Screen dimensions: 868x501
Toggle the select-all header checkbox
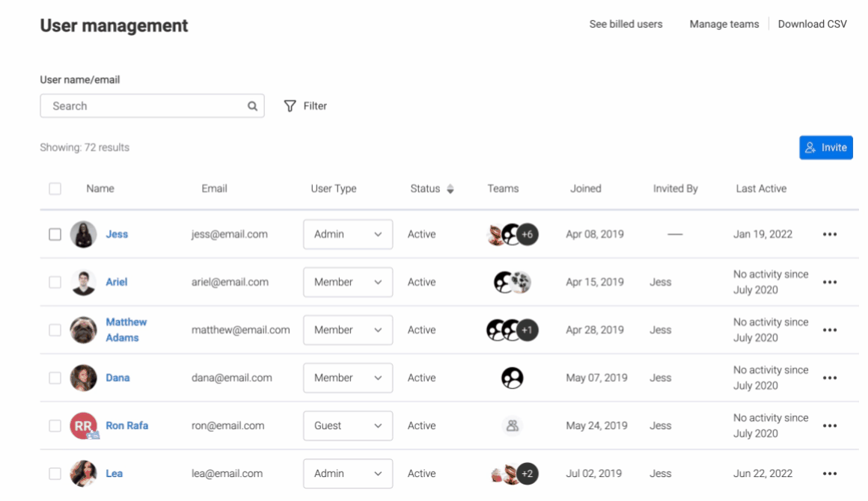(x=55, y=189)
